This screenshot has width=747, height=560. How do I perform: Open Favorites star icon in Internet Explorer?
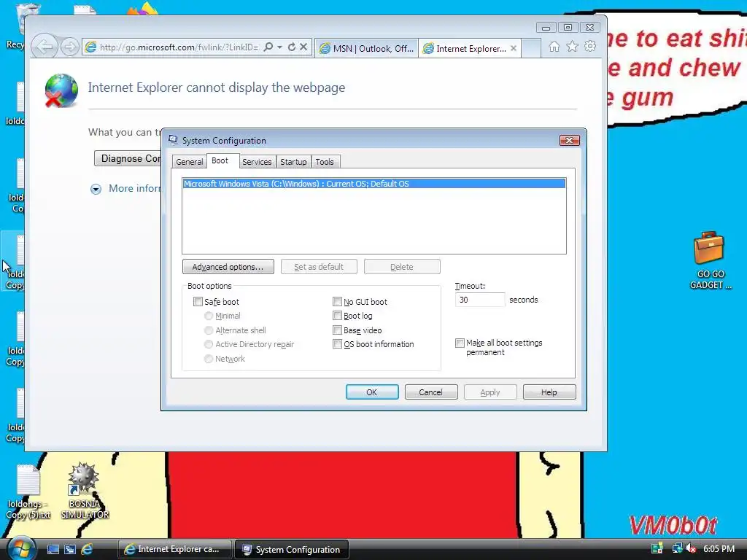click(x=572, y=46)
